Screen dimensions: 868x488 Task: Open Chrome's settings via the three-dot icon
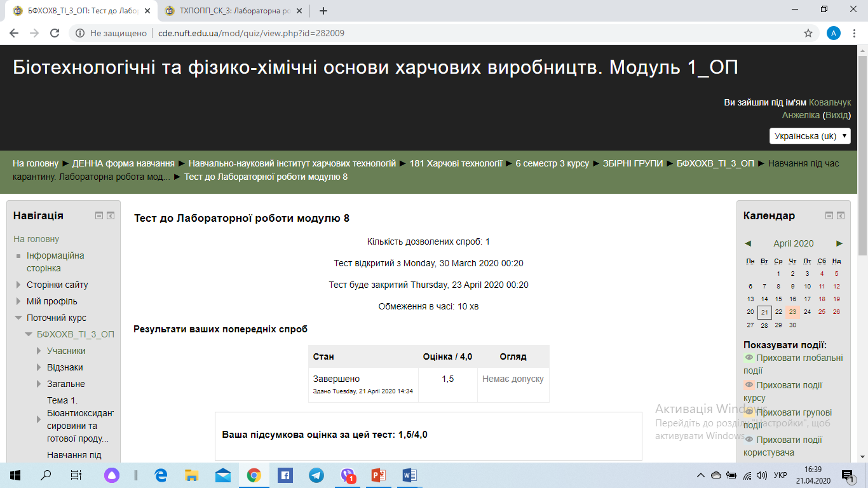855,32
